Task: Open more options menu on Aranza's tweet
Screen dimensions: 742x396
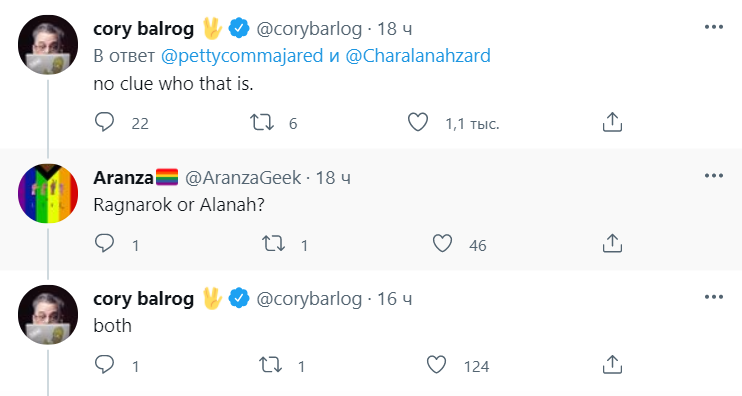Action: pyautogui.click(x=714, y=176)
